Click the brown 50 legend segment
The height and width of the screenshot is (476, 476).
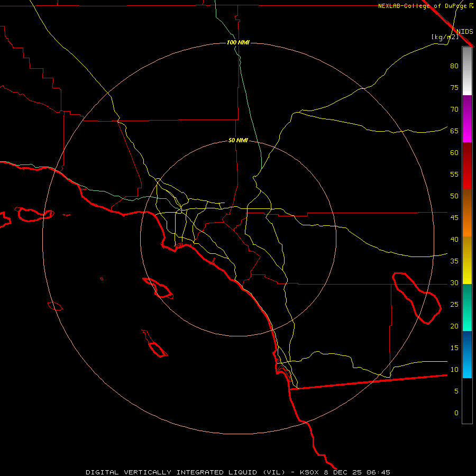click(467, 201)
